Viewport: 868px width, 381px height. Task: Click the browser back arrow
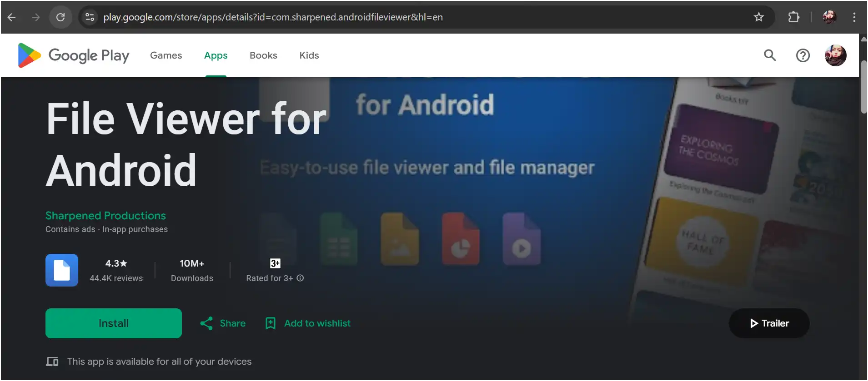(12, 17)
